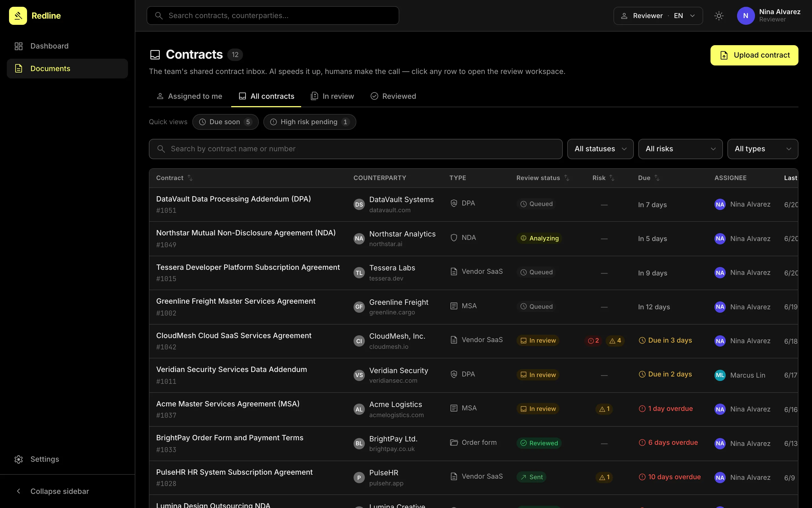Image resolution: width=812 pixels, height=508 pixels.
Task: Click the Marcus Lin assignee name
Action: click(748, 375)
